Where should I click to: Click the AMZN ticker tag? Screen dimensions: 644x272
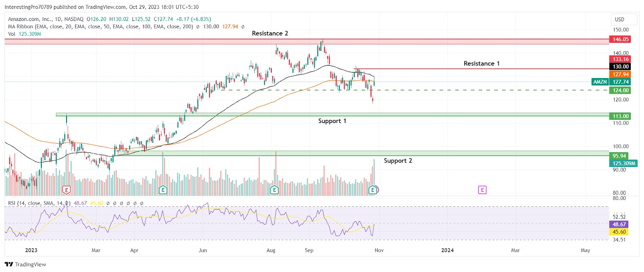click(600, 82)
